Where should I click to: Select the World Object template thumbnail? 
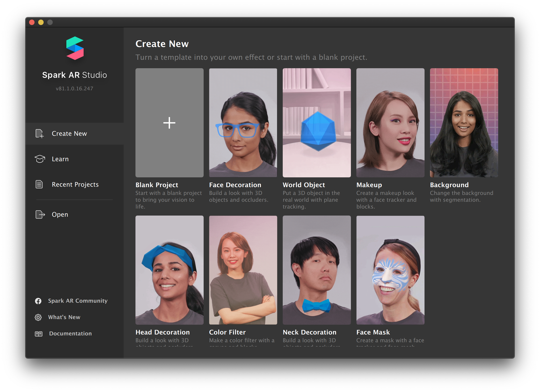click(x=316, y=123)
